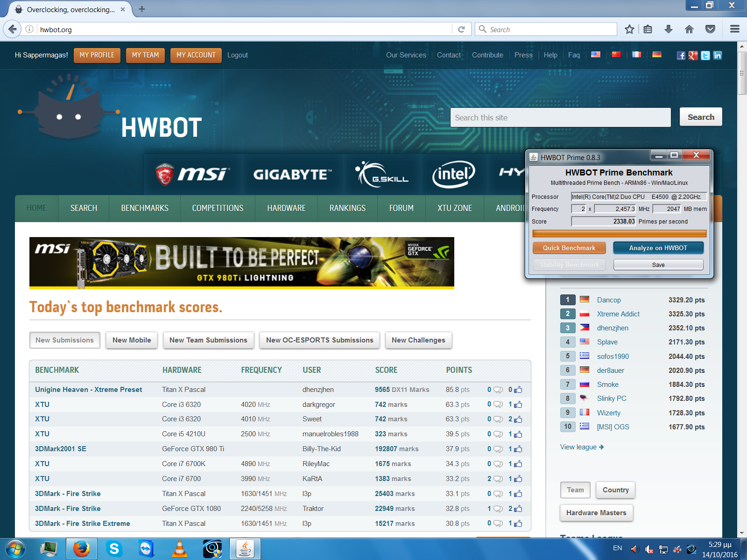
Task: Click the Intel sponsor logo
Action: (x=453, y=175)
